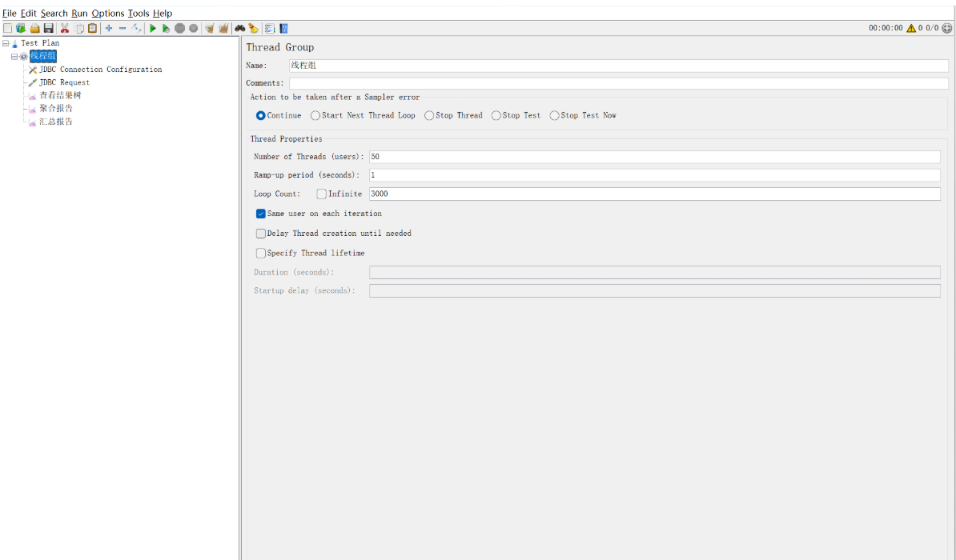Click the Reset Search brush icon
Viewport: 956px width, 560px height.
click(x=254, y=28)
